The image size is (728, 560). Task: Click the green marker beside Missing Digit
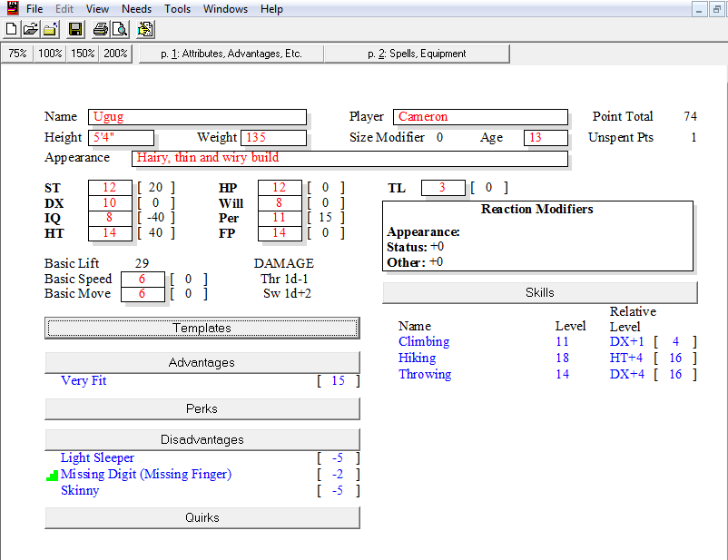tap(53, 475)
